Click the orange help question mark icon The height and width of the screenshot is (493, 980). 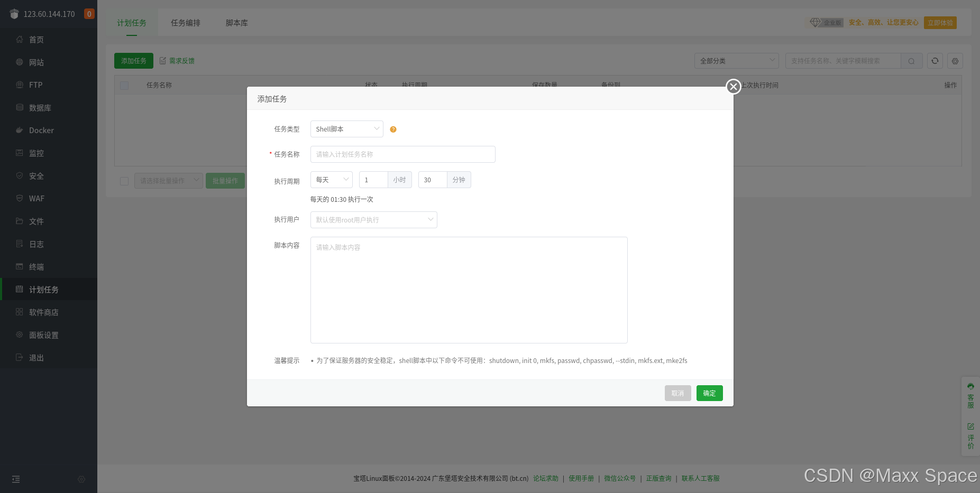coord(393,129)
